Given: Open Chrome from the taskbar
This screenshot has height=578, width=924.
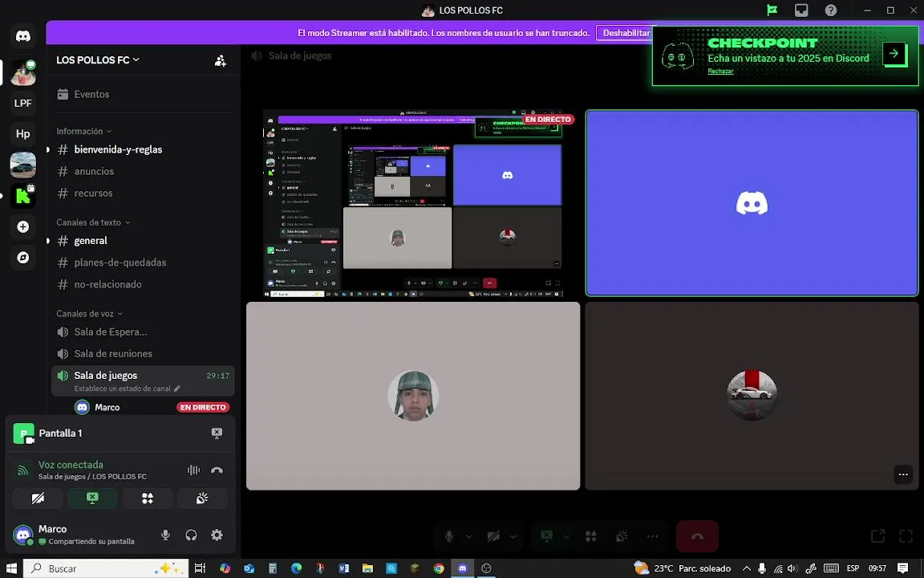Looking at the screenshot, I should [x=439, y=568].
